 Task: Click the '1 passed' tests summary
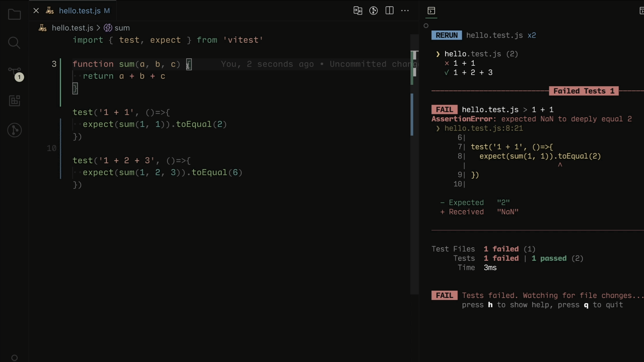(x=549, y=258)
